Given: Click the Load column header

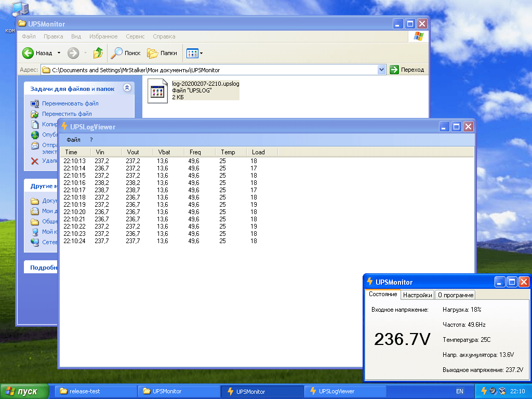Looking at the screenshot, I should pos(262,152).
